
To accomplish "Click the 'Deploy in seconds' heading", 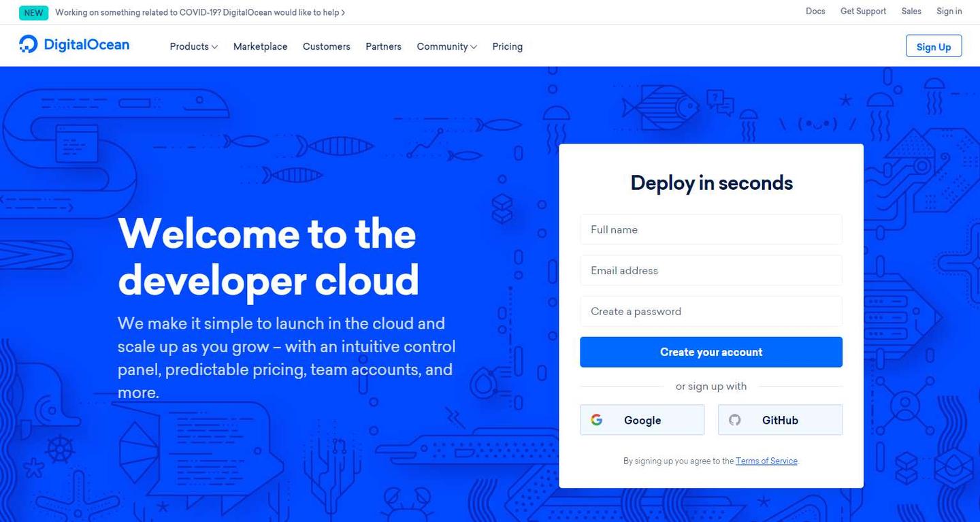I will [x=711, y=182].
